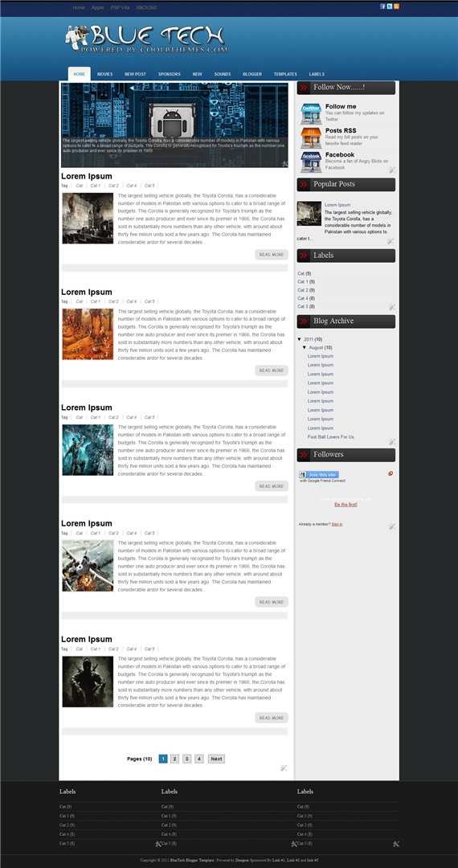This screenshot has height=868, width=458.
Task: Click the Twitter shop icon beside Follow me
Action: [311, 113]
